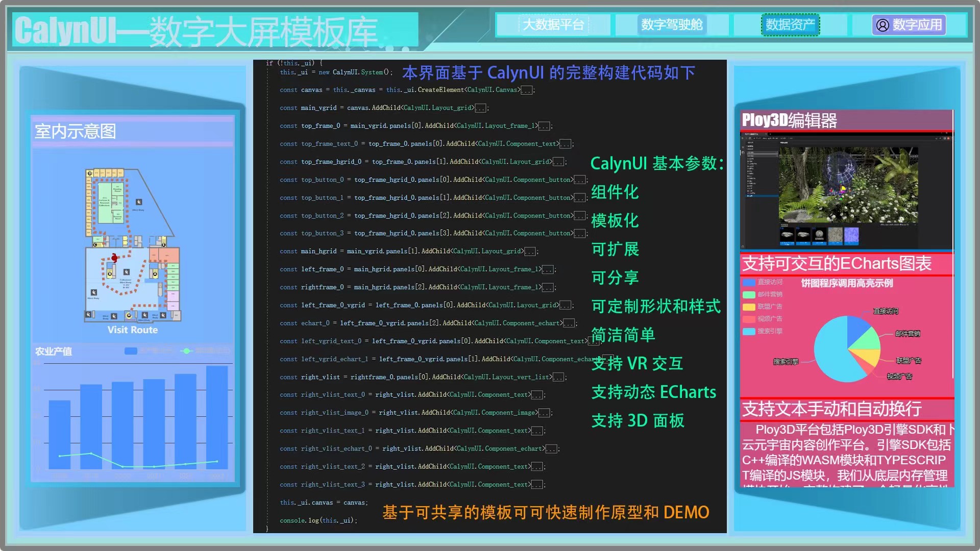980x551 pixels.
Task: Expand folded code after top_button_0 line
Action: [x=579, y=180]
